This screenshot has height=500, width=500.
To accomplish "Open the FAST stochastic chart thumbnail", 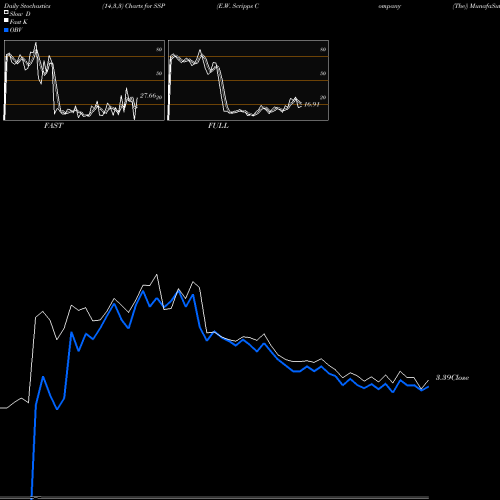I will pyautogui.click(x=84, y=80).
